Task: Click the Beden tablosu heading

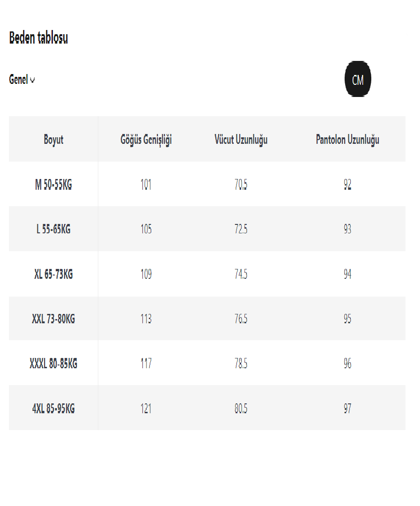Action: [38, 38]
